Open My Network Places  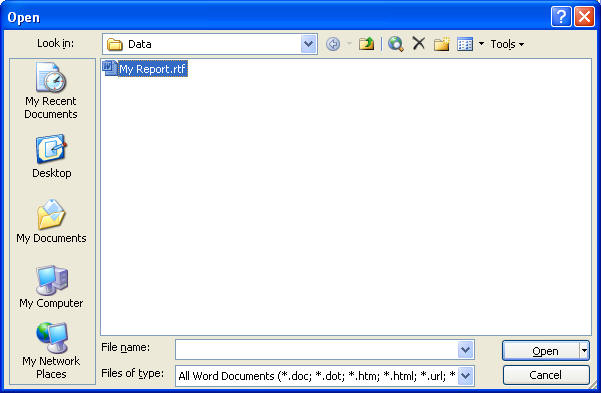coord(51,350)
